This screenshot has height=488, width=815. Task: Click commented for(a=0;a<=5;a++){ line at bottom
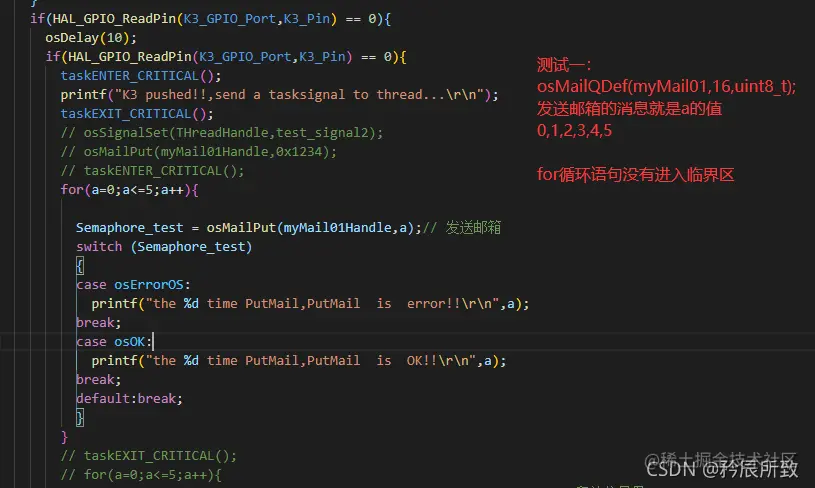141,474
